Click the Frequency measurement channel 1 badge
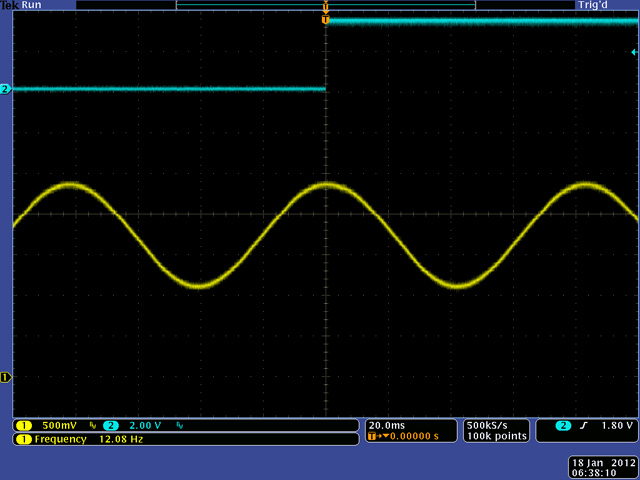The image size is (640, 480). [x=22, y=439]
